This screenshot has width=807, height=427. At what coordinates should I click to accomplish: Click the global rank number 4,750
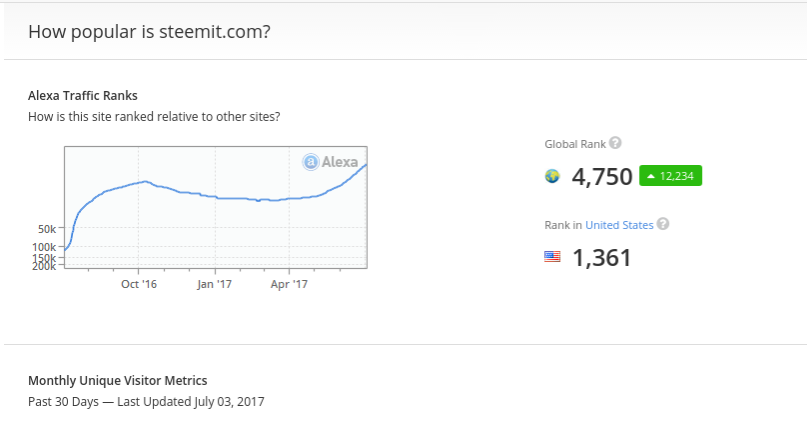click(x=602, y=177)
